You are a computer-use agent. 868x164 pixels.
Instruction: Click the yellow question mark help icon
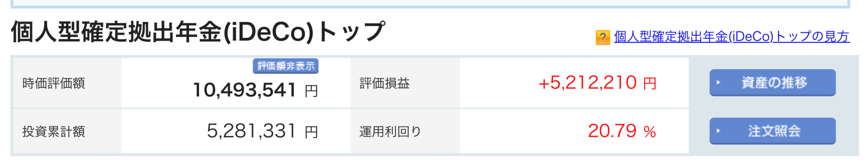pyautogui.click(x=603, y=37)
